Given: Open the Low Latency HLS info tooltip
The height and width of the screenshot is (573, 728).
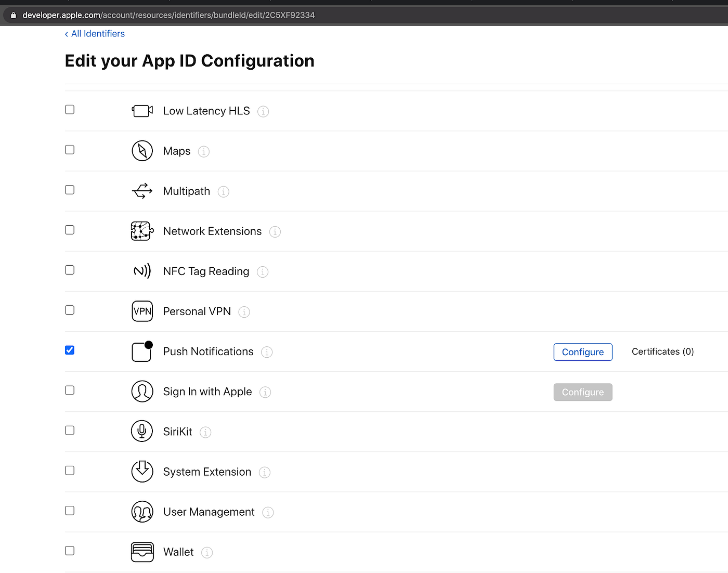Looking at the screenshot, I should coord(263,111).
